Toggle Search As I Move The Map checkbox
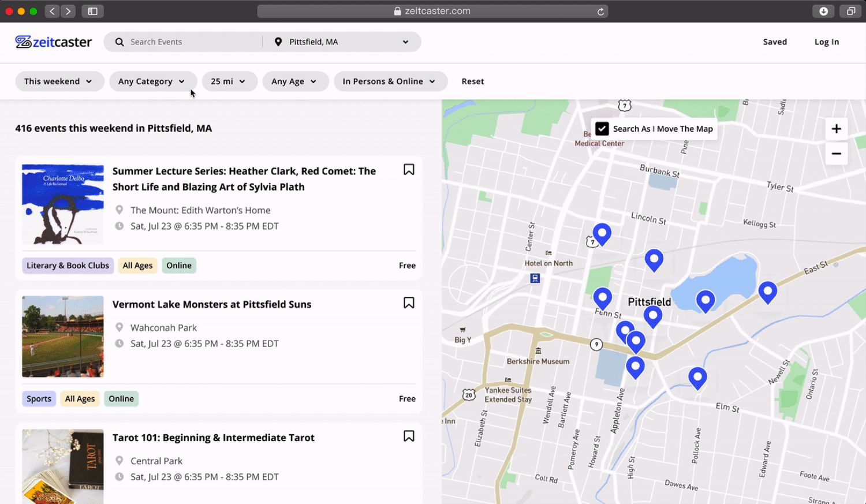This screenshot has height=504, width=866. pyautogui.click(x=602, y=129)
